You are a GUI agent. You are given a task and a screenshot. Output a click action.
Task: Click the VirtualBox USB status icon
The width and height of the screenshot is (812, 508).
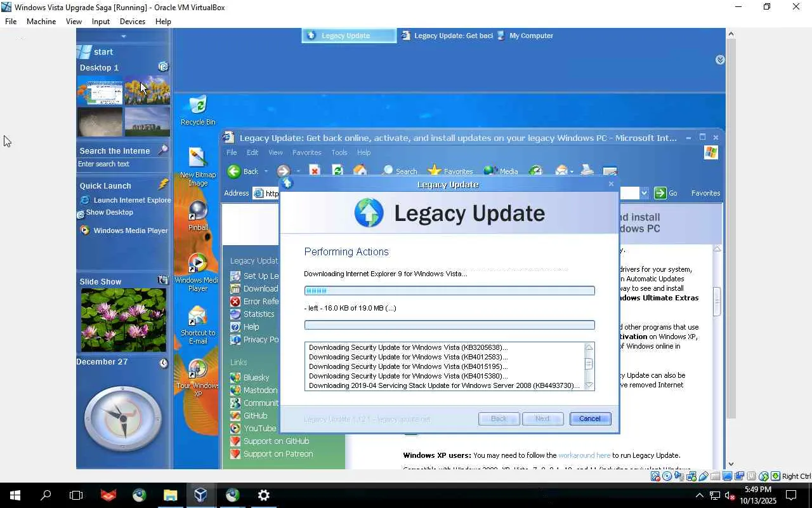[x=704, y=476]
